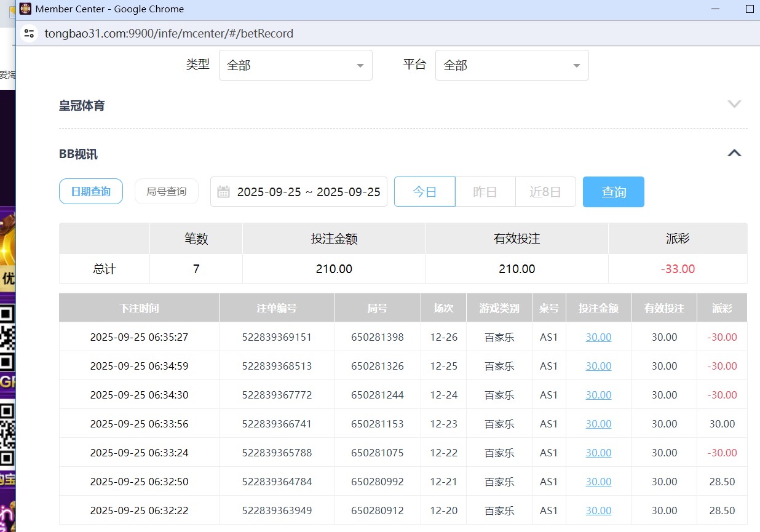Select the 日期查询 query mode
The height and width of the screenshot is (532, 760).
click(x=90, y=191)
